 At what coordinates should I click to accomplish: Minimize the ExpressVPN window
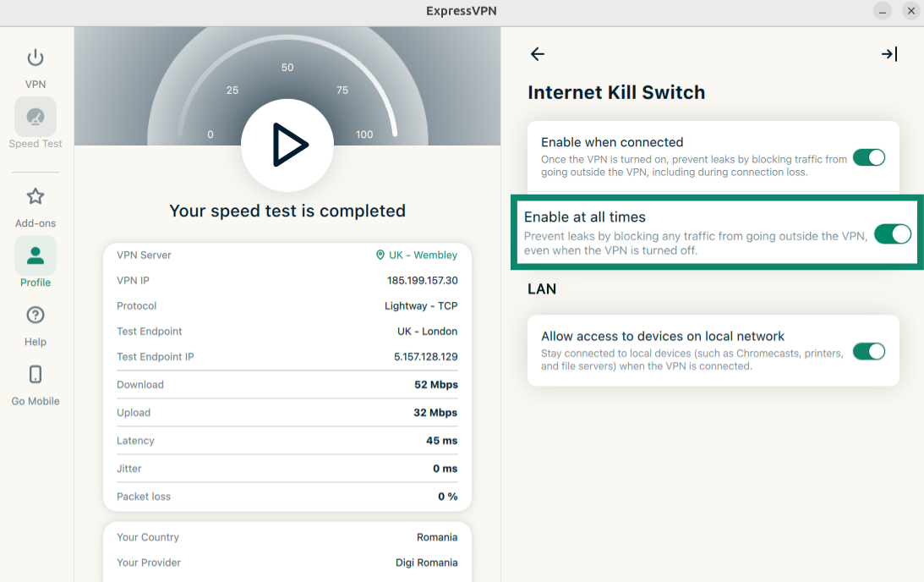tap(883, 11)
